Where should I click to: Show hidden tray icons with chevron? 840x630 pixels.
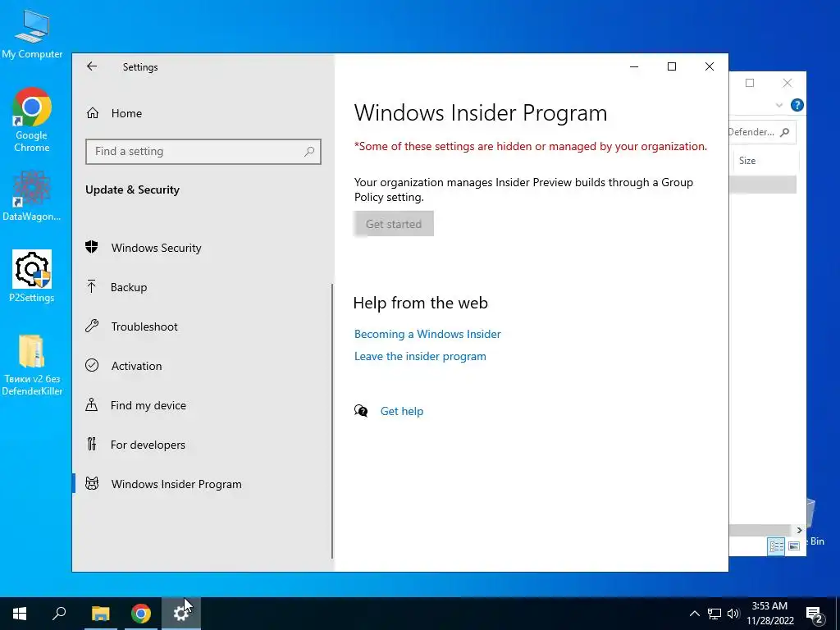694,614
